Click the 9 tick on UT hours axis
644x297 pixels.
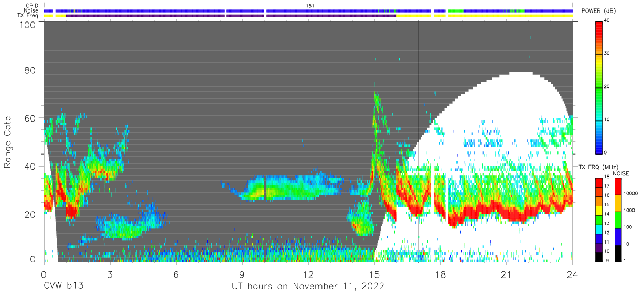pos(242,274)
